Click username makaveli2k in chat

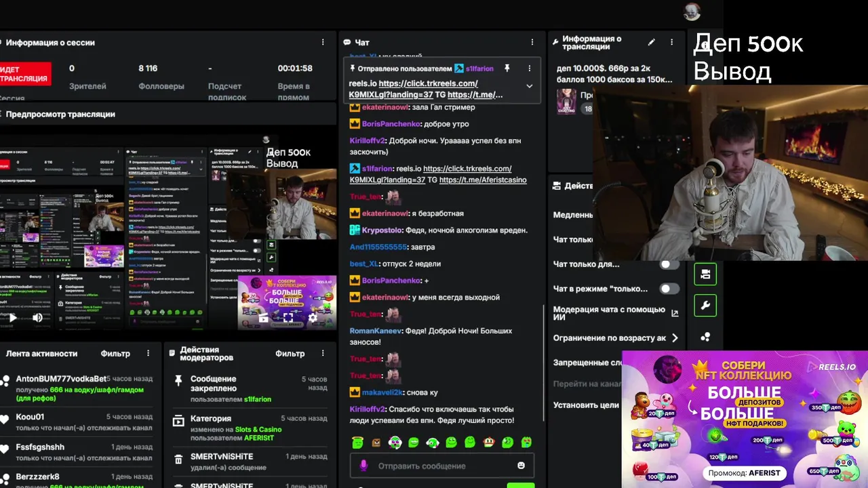382,392
